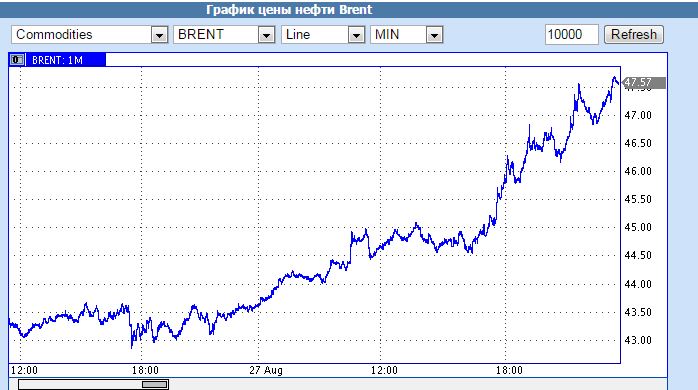Click the 27 Aug date axis label
Image resolution: width=698 pixels, height=390 pixels.
pyautogui.click(x=266, y=370)
